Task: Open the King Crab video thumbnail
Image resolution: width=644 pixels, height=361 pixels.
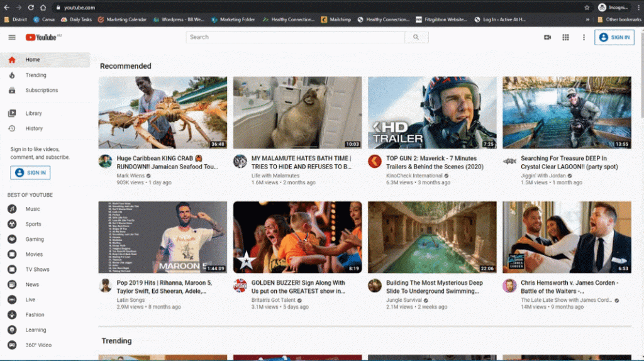Action: (163, 113)
